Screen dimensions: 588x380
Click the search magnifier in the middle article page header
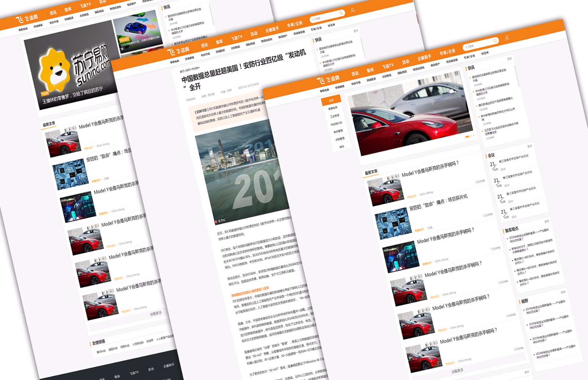(341, 13)
